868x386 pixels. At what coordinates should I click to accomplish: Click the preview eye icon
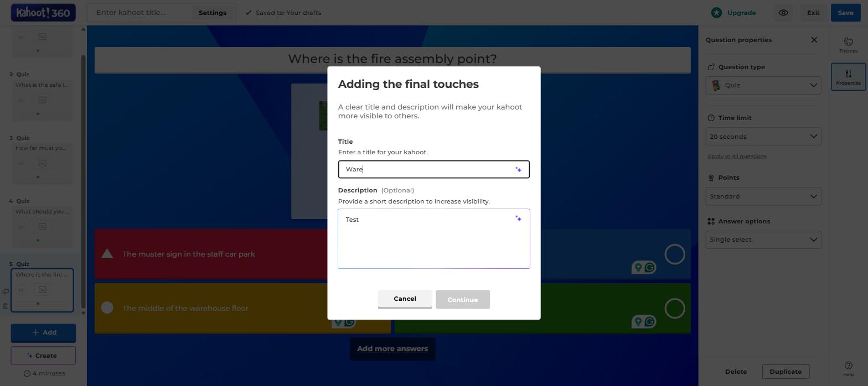tap(783, 13)
